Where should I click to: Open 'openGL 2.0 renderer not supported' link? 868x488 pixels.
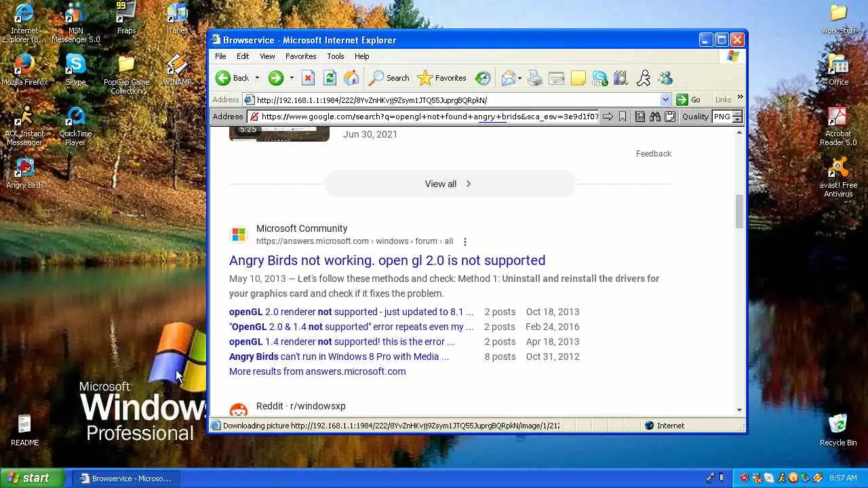point(351,312)
